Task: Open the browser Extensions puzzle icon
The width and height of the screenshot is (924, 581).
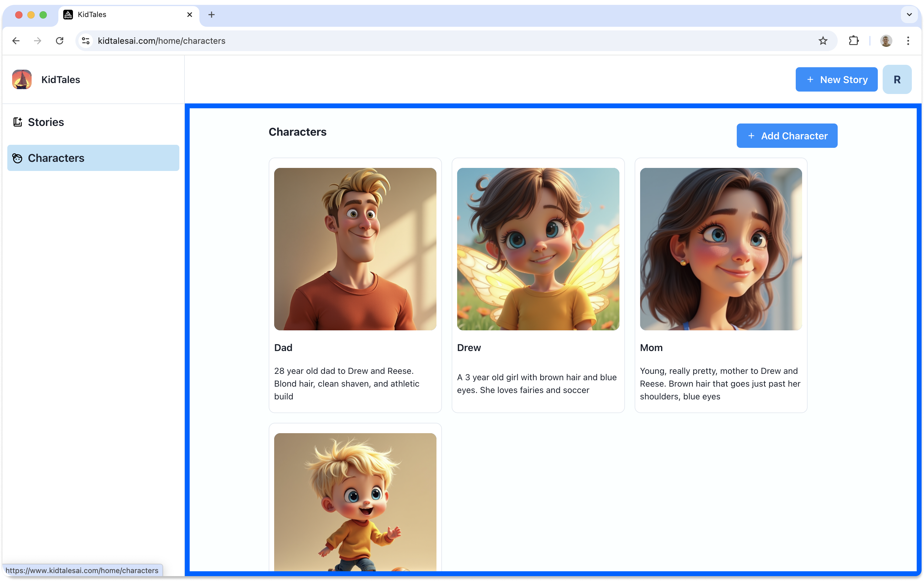Action: point(853,41)
